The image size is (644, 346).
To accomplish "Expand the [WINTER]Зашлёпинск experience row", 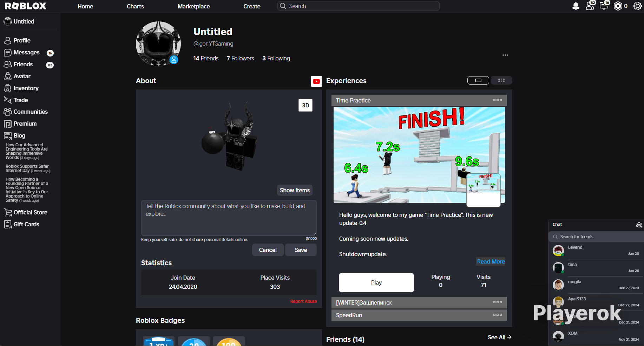I will point(419,302).
